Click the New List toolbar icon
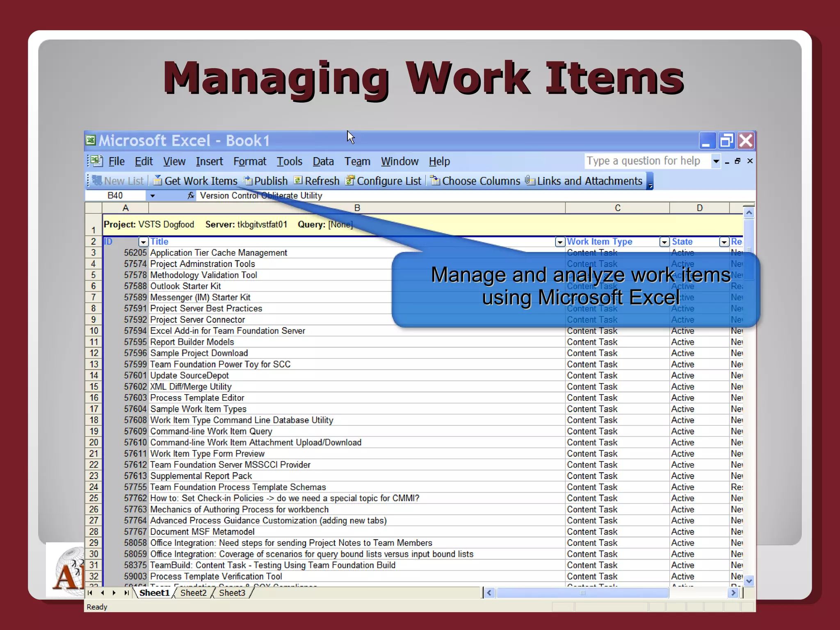The height and width of the screenshot is (630, 840). pyautogui.click(x=97, y=180)
